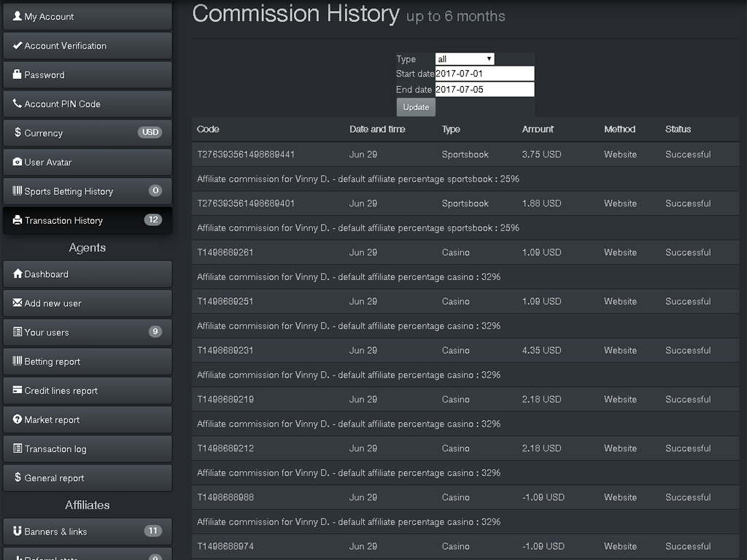Click the Start date input field
Image resolution: width=747 pixels, height=560 pixels.
pos(484,74)
